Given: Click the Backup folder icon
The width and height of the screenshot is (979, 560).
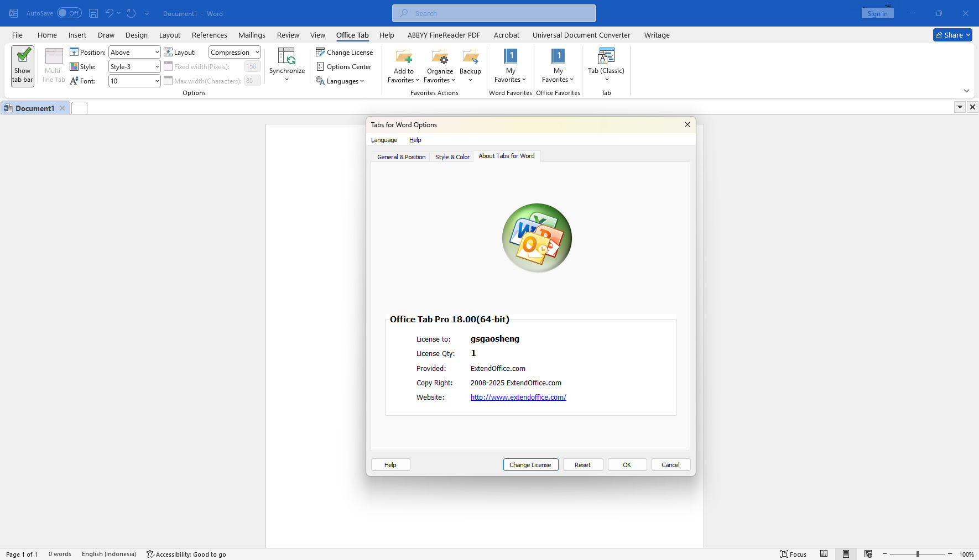Looking at the screenshot, I should coord(470,57).
